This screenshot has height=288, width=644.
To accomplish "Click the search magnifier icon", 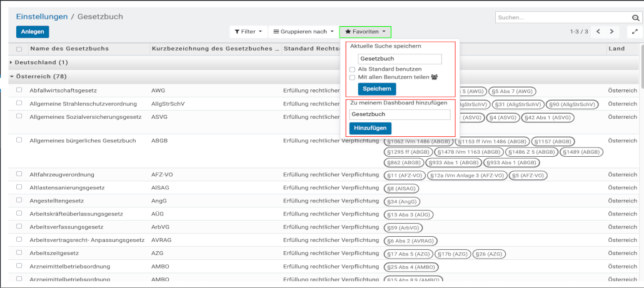I will coord(634,17).
